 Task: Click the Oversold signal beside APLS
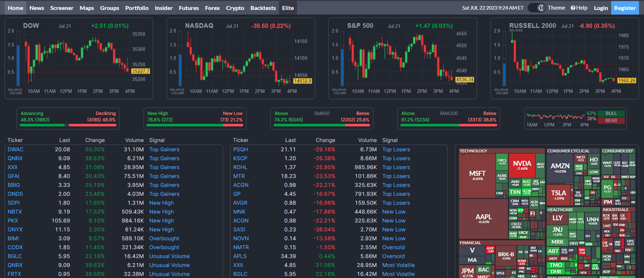(x=393, y=256)
